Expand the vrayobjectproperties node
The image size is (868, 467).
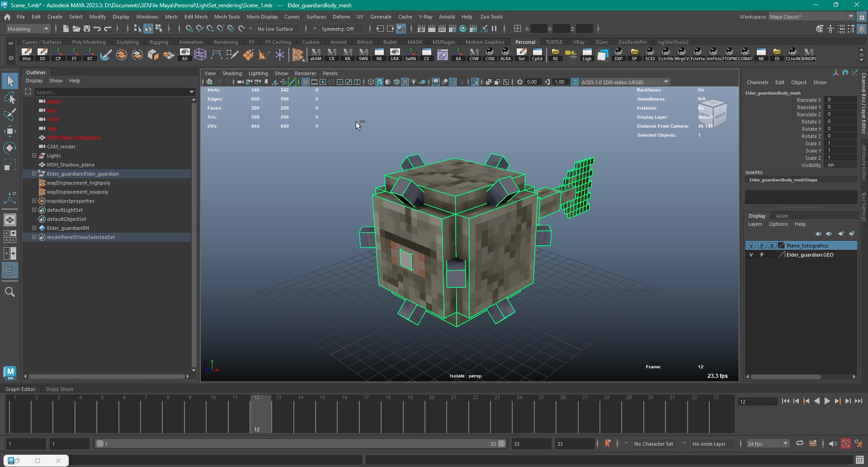[x=34, y=201]
